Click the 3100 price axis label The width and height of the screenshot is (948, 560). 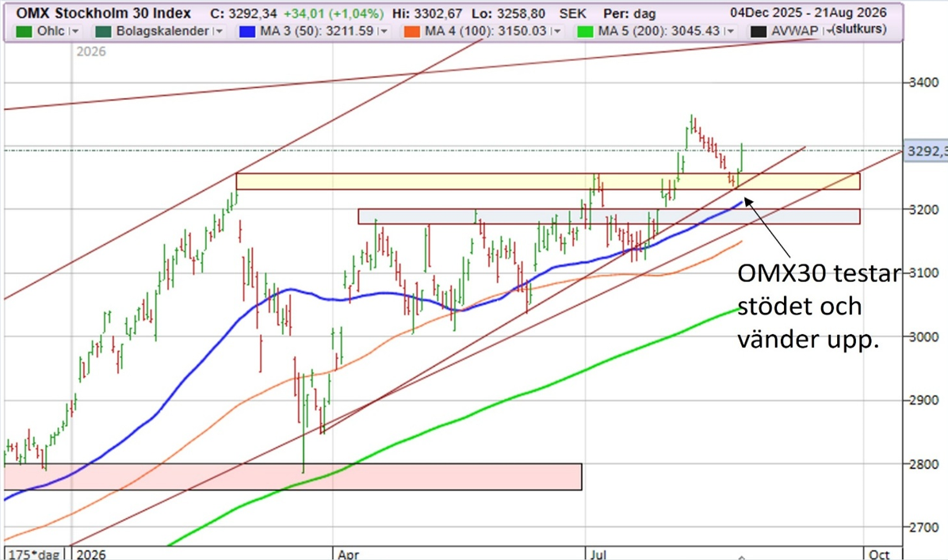[924, 273]
